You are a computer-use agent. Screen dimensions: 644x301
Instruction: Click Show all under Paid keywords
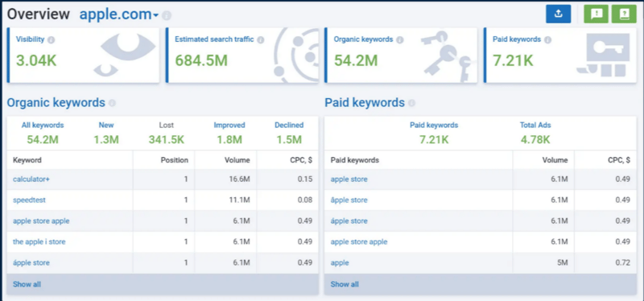(345, 284)
